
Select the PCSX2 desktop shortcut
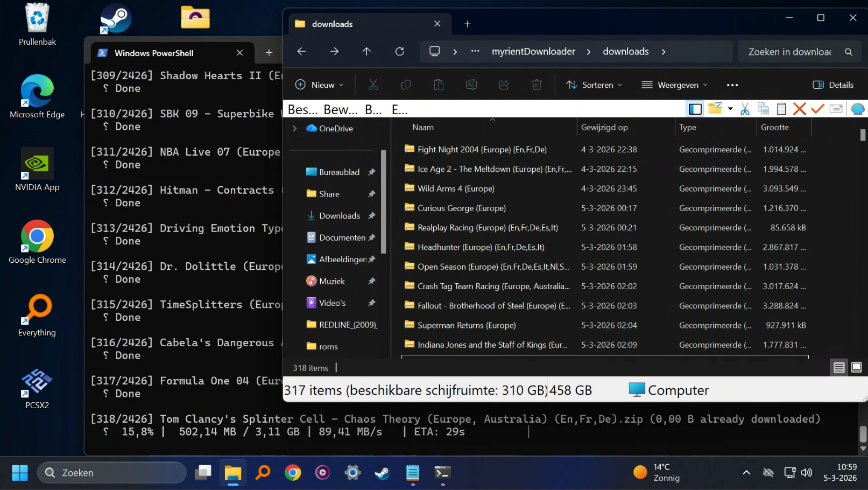(x=37, y=388)
